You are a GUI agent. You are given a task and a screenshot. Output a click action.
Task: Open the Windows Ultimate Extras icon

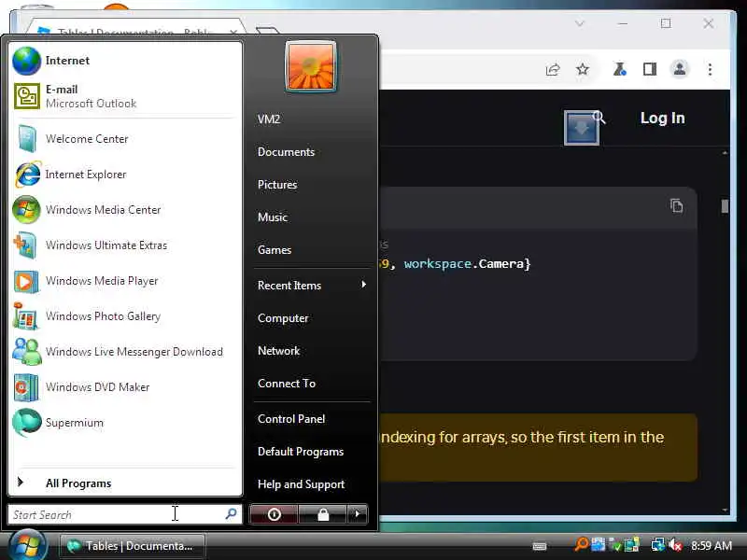pos(26,245)
